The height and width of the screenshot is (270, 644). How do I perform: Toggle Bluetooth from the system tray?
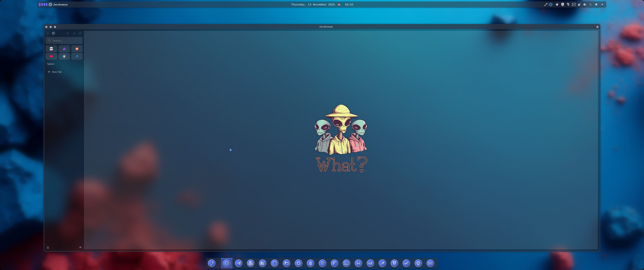pos(590,4)
